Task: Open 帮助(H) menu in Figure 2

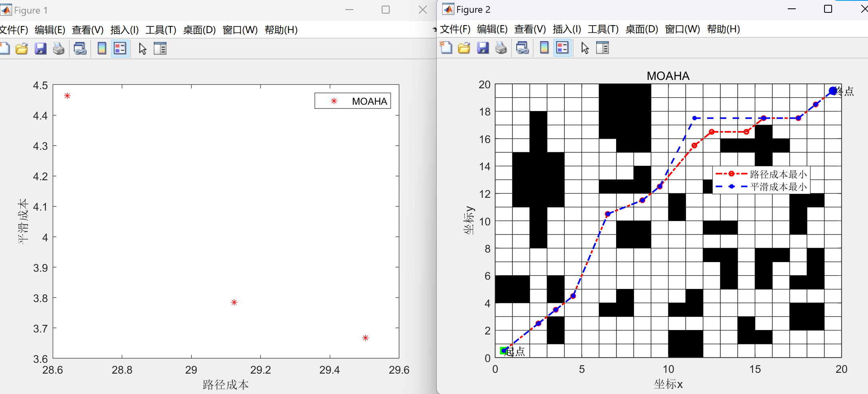Action: click(723, 29)
